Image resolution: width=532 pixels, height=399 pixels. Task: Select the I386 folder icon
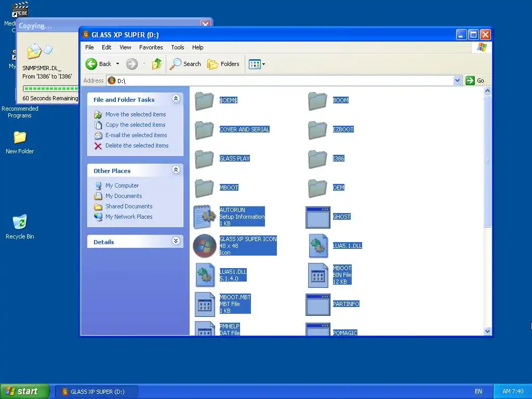317,159
